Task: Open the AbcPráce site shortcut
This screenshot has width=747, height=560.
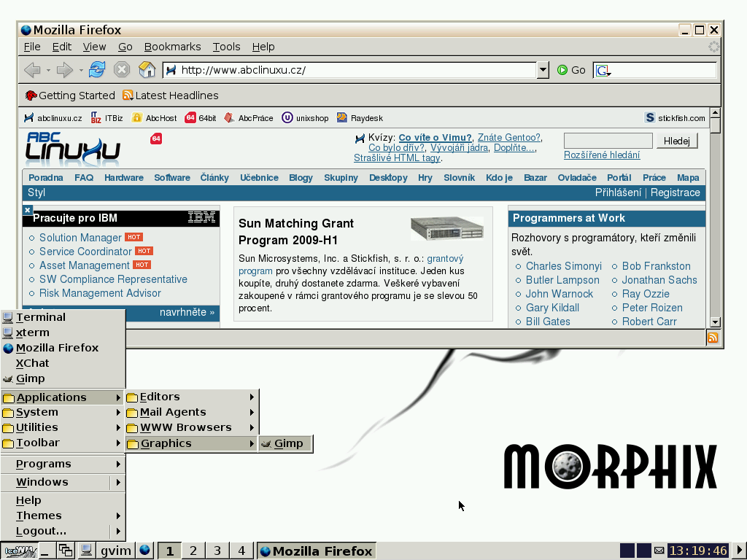Action: (x=249, y=118)
